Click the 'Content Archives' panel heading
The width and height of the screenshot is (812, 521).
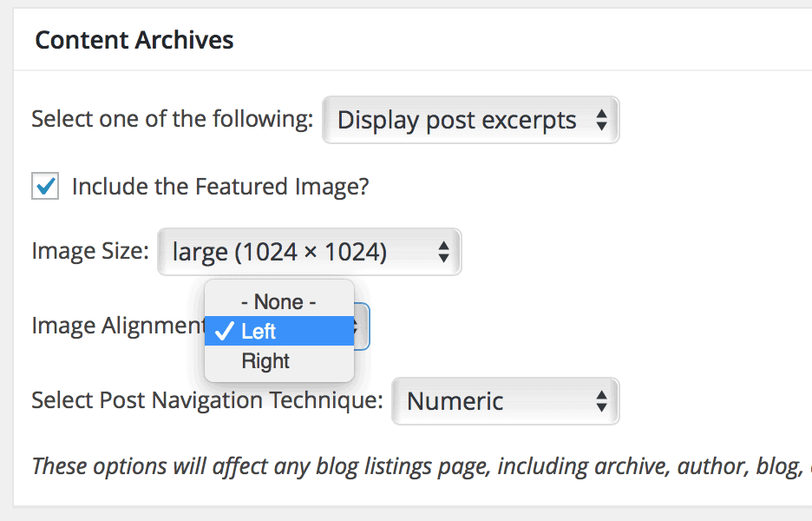[x=134, y=39]
